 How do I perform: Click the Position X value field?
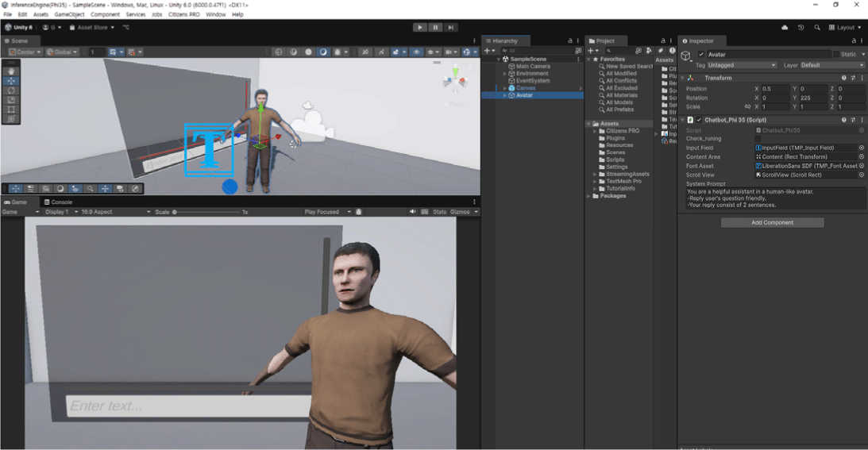tap(776, 89)
